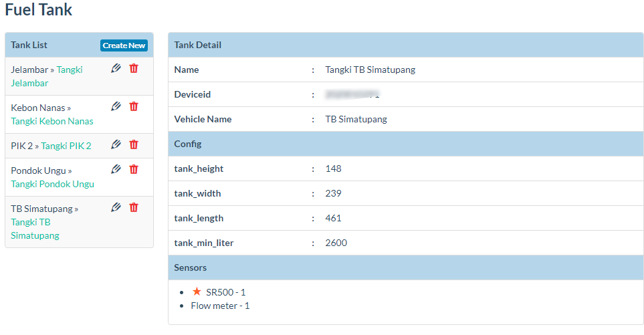
Task: Edit the TB Simatupang tank
Action: (x=116, y=207)
